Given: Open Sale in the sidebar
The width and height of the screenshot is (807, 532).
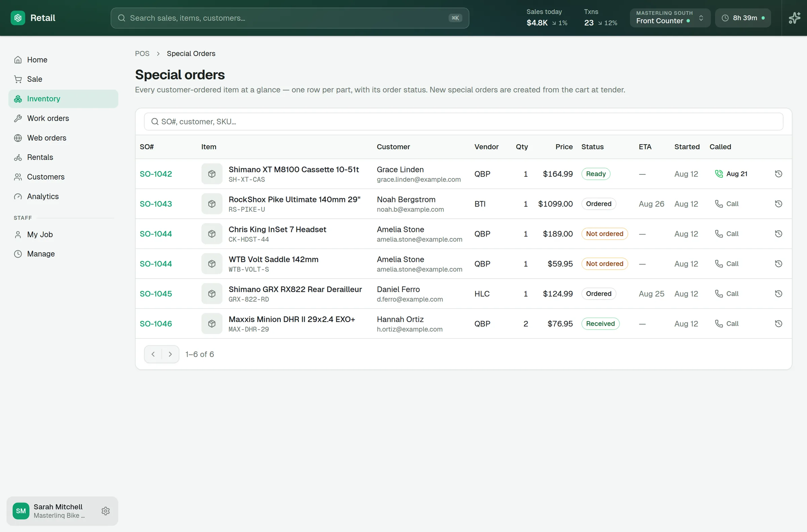Looking at the screenshot, I should click(x=63, y=79).
